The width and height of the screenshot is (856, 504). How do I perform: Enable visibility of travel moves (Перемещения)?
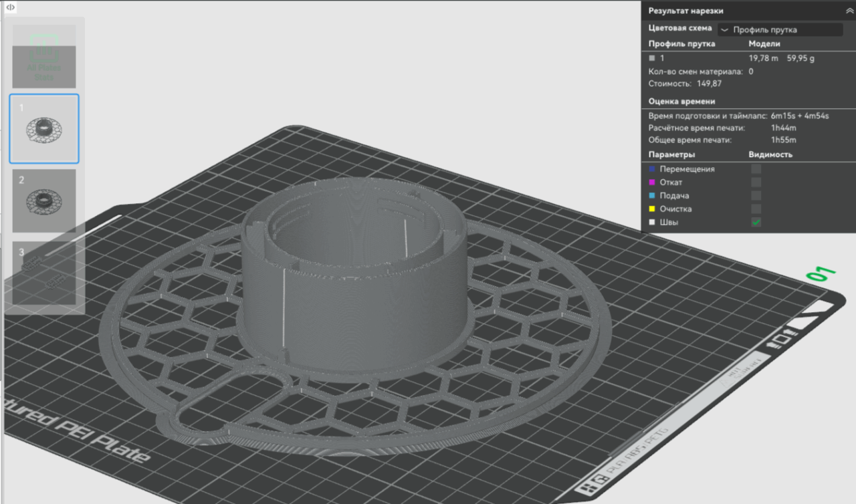(x=756, y=169)
